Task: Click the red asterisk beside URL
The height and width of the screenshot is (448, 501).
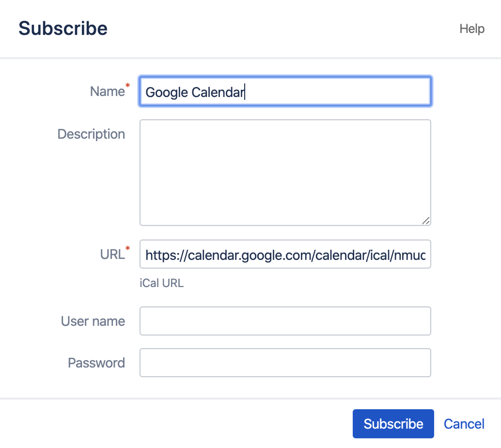Action: pos(127,248)
